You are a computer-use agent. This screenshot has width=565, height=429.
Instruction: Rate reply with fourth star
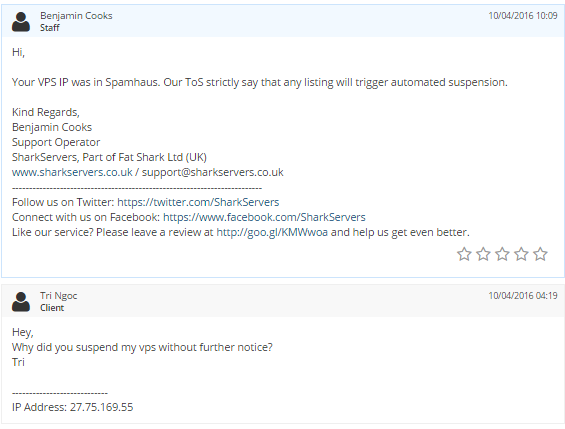(521, 254)
